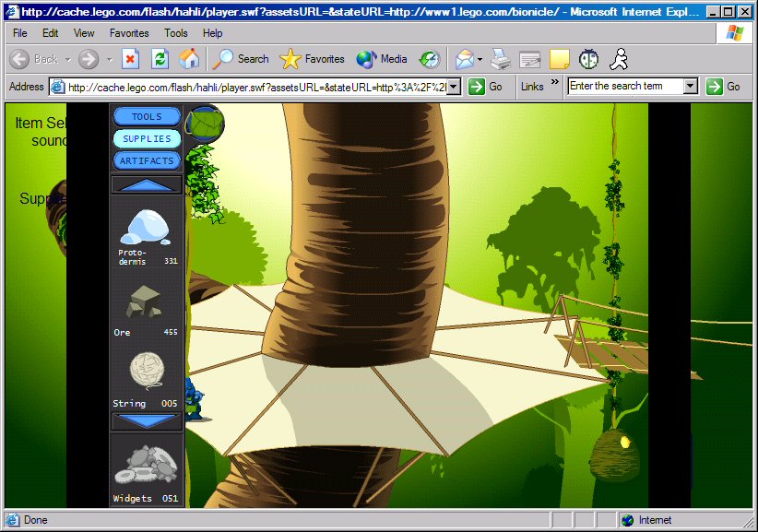Go to Home page icon
Image resolution: width=758 pixels, height=532 pixels.
189,59
